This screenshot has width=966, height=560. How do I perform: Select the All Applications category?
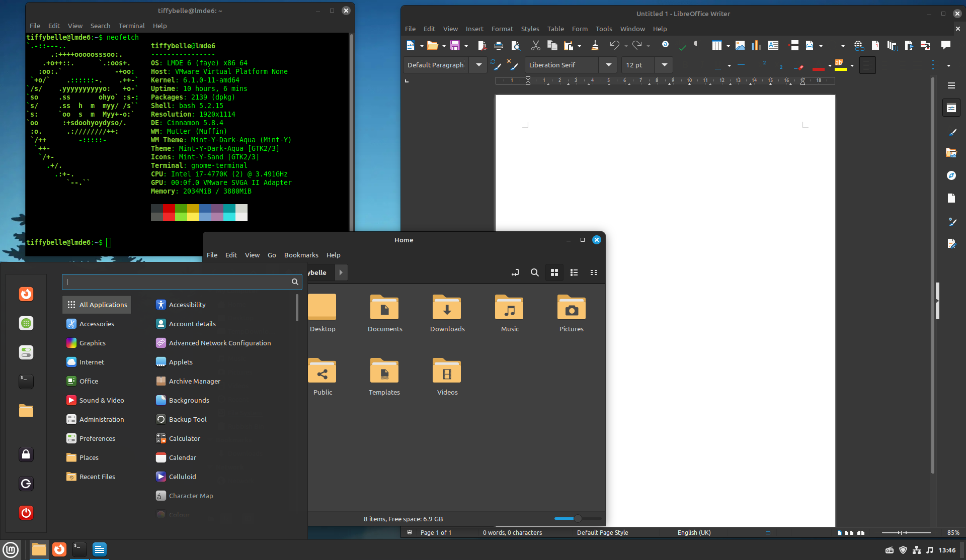[x=97, y=305]
